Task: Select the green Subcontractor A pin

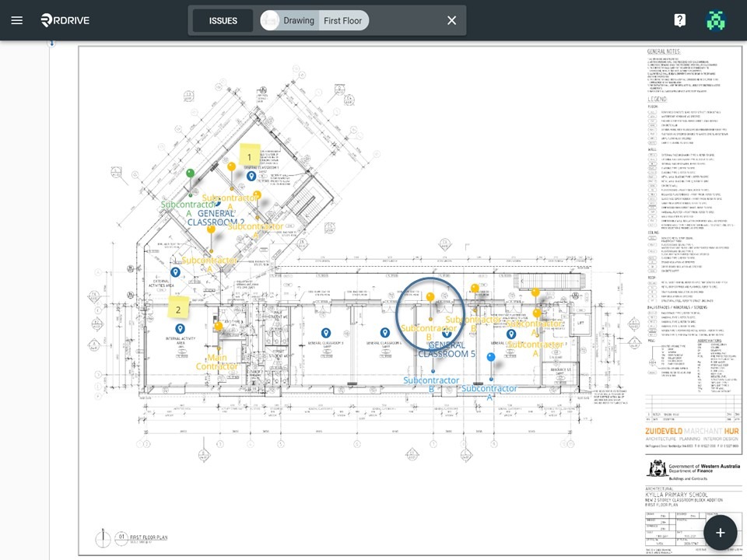Action: tap(190, 173)
